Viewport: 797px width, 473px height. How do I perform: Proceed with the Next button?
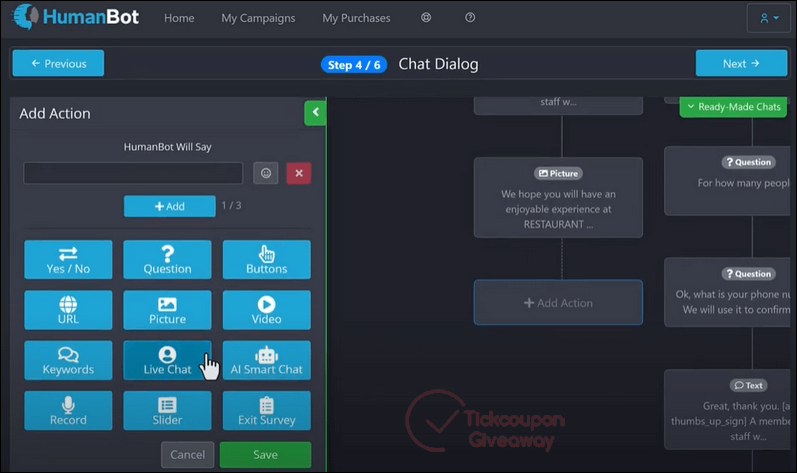[x=741, y=64]
